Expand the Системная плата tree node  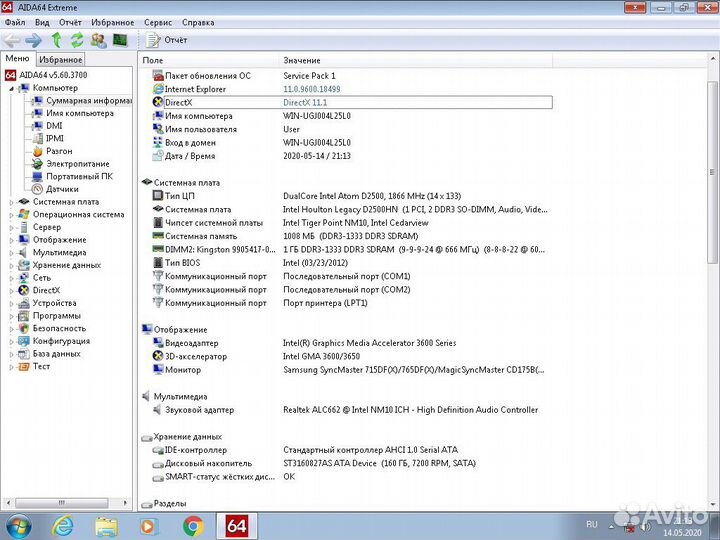[x=11, y=202]
